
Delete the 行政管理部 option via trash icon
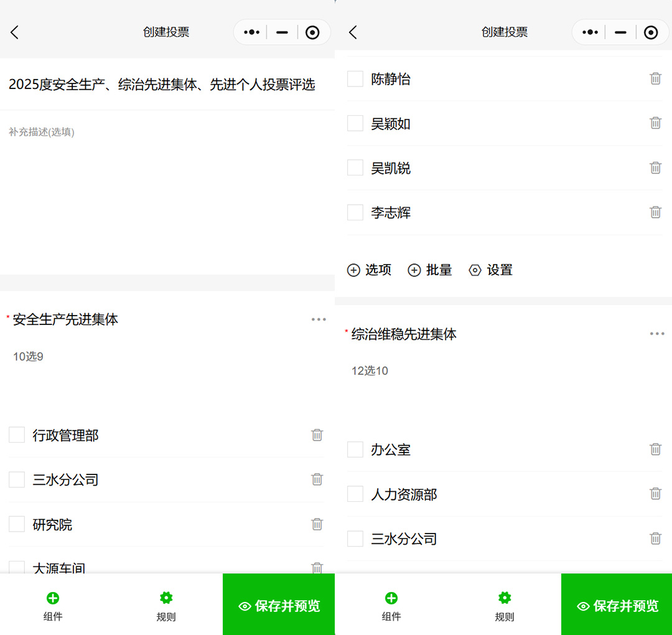[x=317, y=435]
